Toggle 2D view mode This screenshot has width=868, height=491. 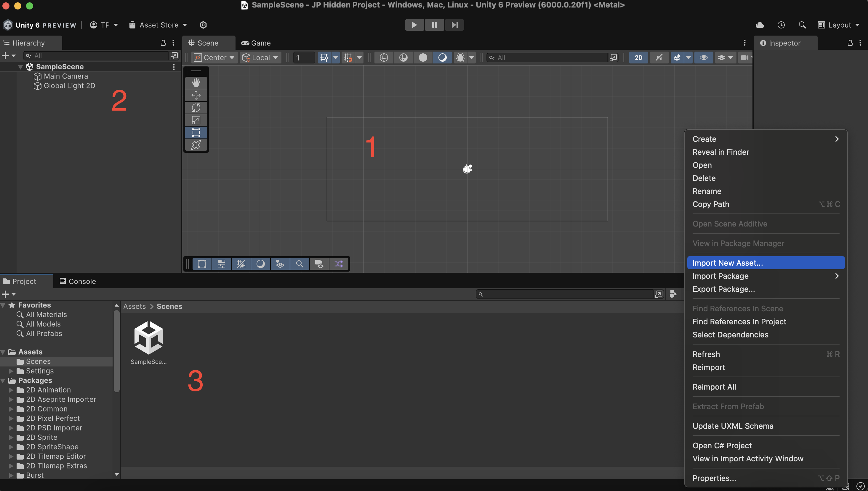638,58
